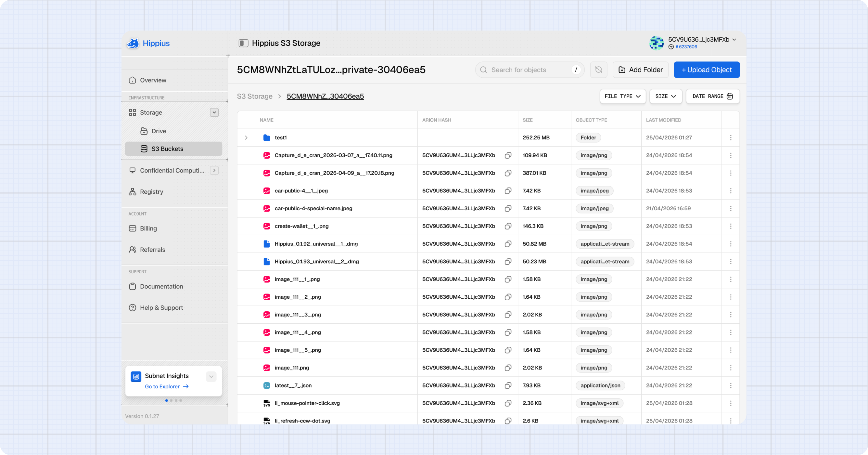Image resolution: width=868 pixels, height=455 pixels.
Task: Copy Arion hash for create-wallet__1_.png
Action: (x=508, y=226)
